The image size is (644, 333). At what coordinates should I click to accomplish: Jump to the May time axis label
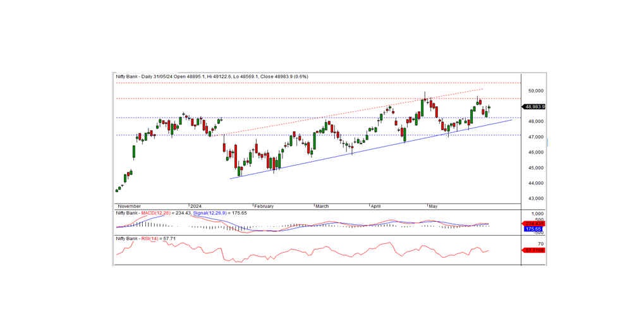click(434, 206)
